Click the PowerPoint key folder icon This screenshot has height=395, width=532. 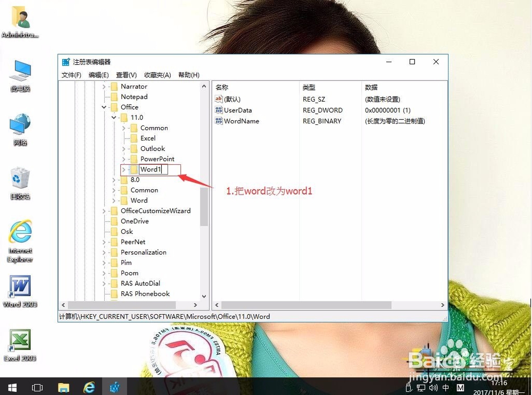pos(134,158)
